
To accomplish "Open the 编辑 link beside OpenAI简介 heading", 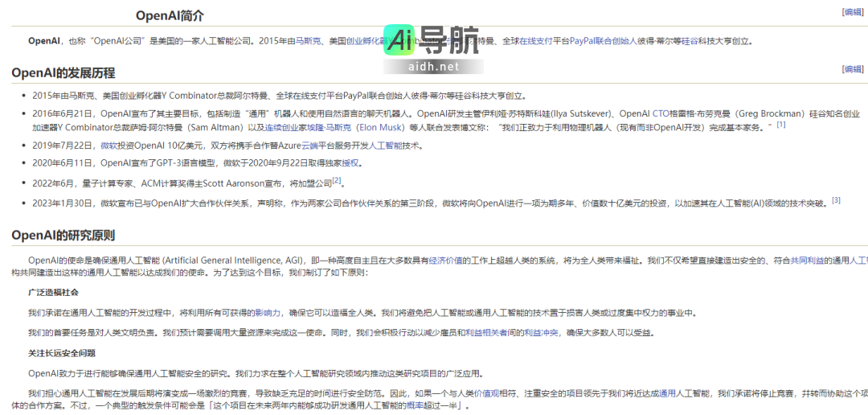I will [x=852, y=12].
